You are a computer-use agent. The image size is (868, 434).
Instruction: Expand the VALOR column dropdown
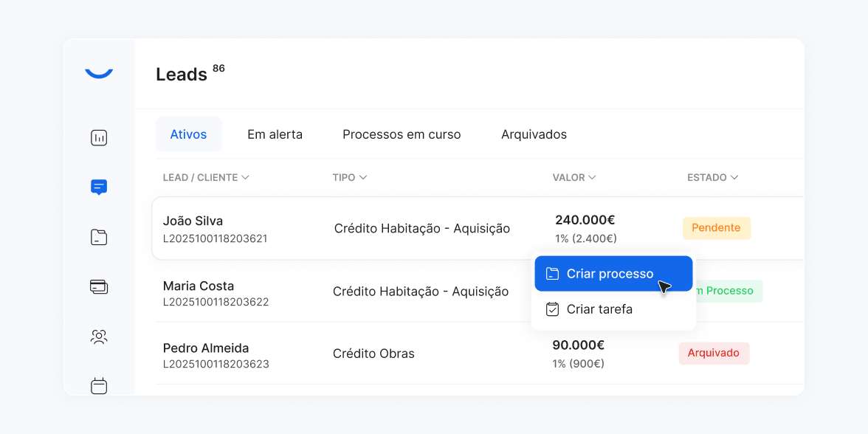pos(574,177)
